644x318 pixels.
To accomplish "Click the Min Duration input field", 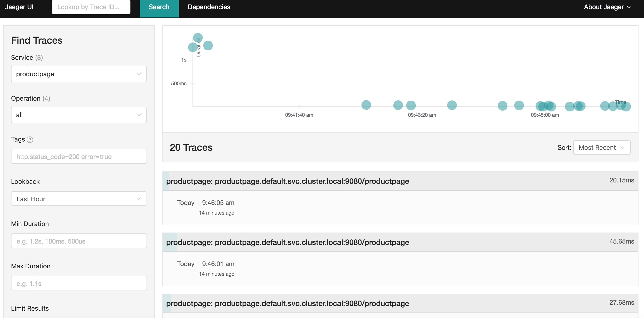I will 79,241.
